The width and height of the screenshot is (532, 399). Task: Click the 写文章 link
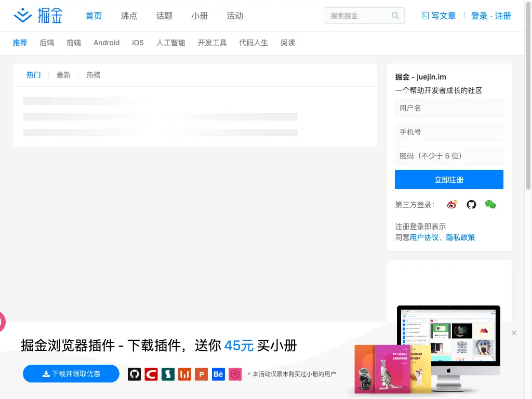438,16
